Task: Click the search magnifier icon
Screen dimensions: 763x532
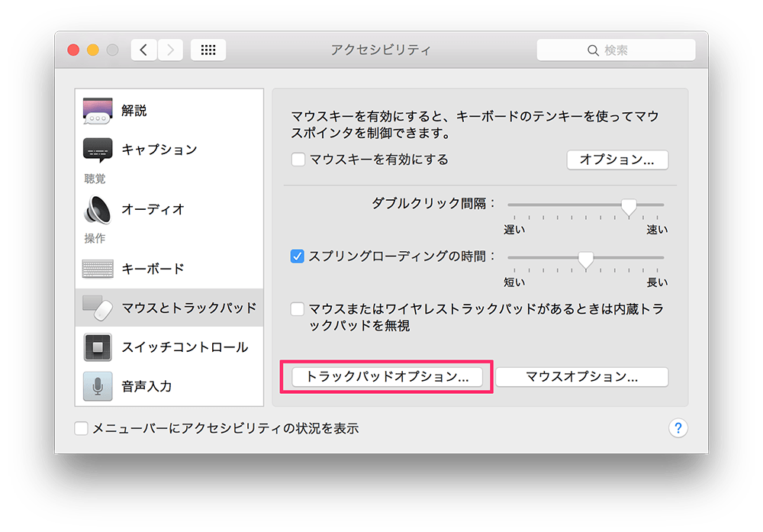Action: 593,50
